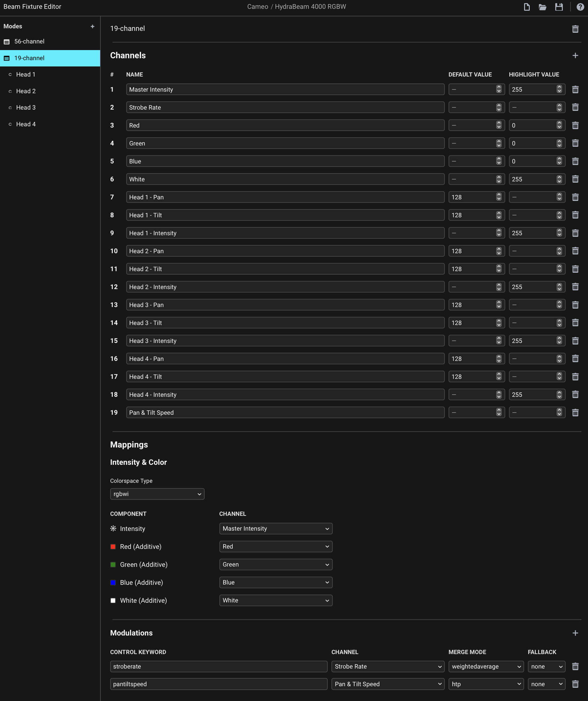Open the Colorspace Type dropdown
The width and height of the screenshot is (588, 701).
pos(157,494)
